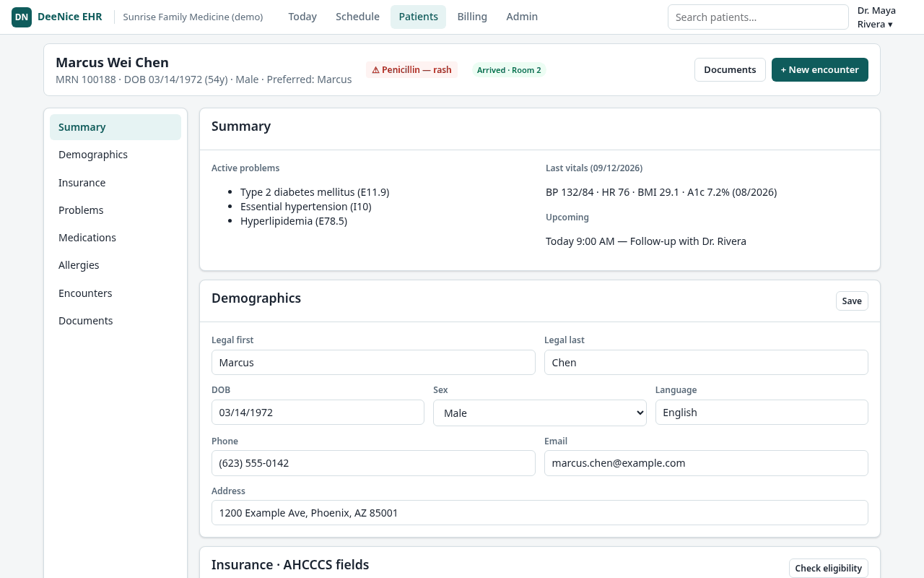Click the DN logo icon
924x578 pixels.
click(x=22, y=17)
